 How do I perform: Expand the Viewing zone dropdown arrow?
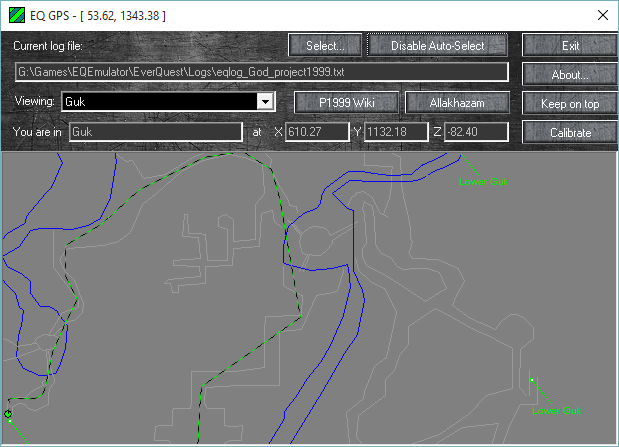click(x=265, y=102)
